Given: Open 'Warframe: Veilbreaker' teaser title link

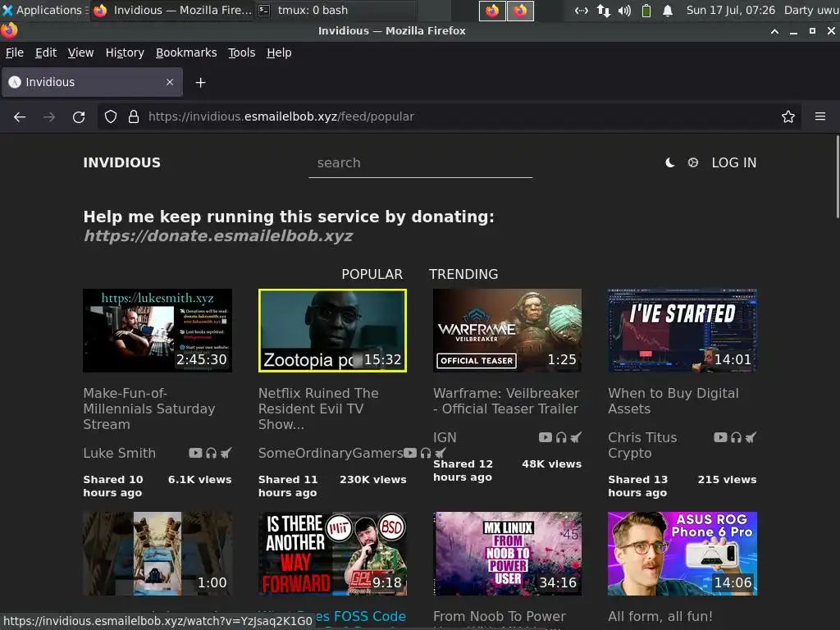Looking at the screenshot, I should tap(506, 400).
